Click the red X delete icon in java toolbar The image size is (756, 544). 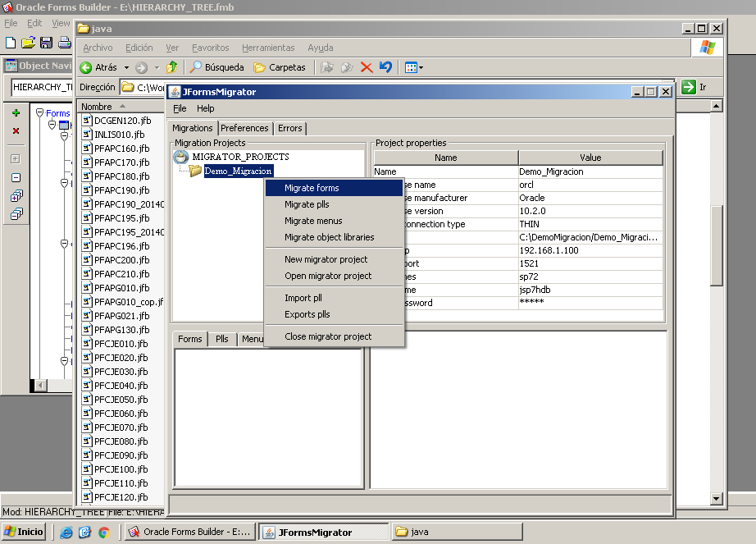tap(367, 67)
